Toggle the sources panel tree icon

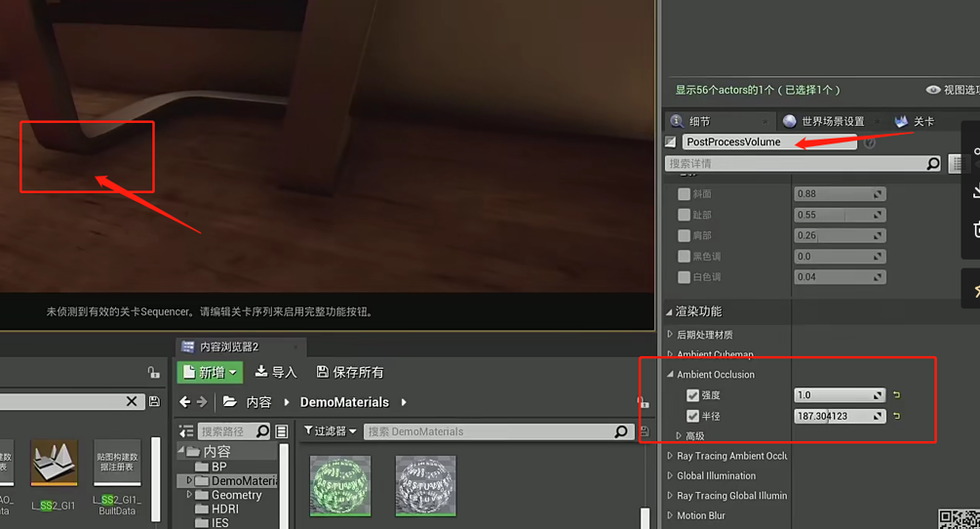click(185, 431)
